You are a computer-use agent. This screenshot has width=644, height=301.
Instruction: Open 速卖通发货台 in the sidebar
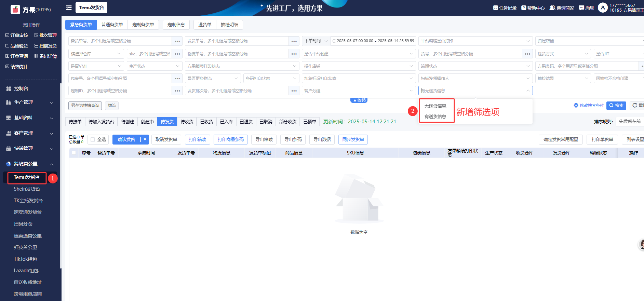28,212
